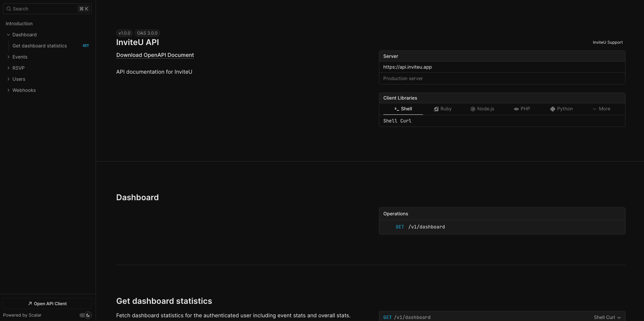Expand the RSVP sidebar section

click(8, 68)
